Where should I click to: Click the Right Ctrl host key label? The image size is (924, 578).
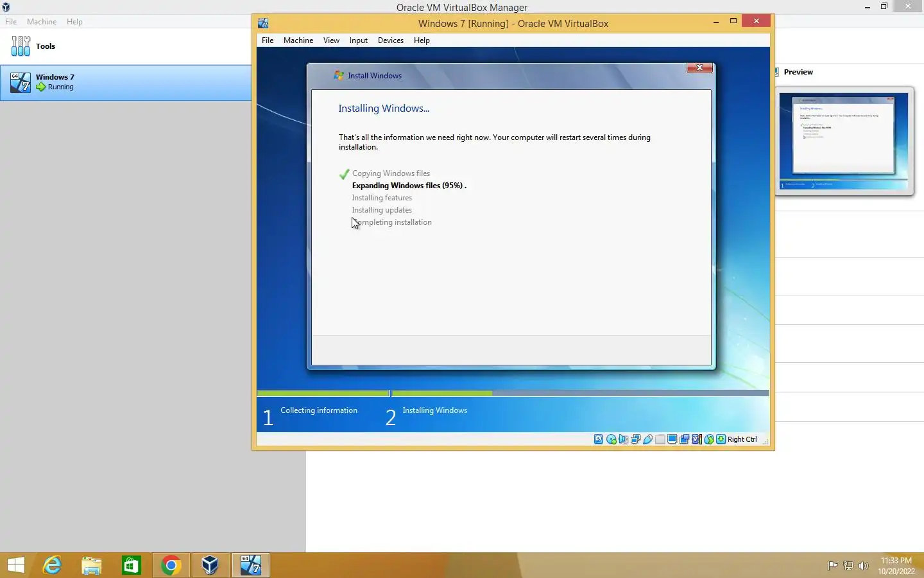[742, 439]
